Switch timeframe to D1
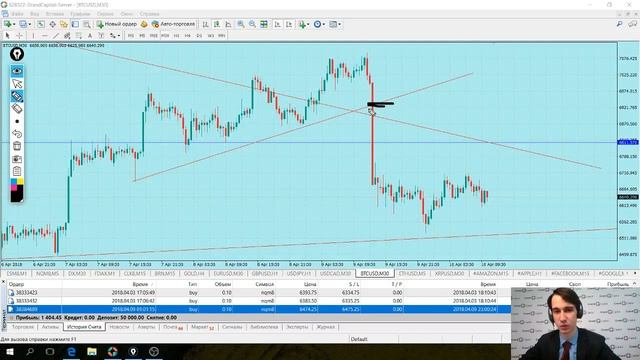 [199, 36]
